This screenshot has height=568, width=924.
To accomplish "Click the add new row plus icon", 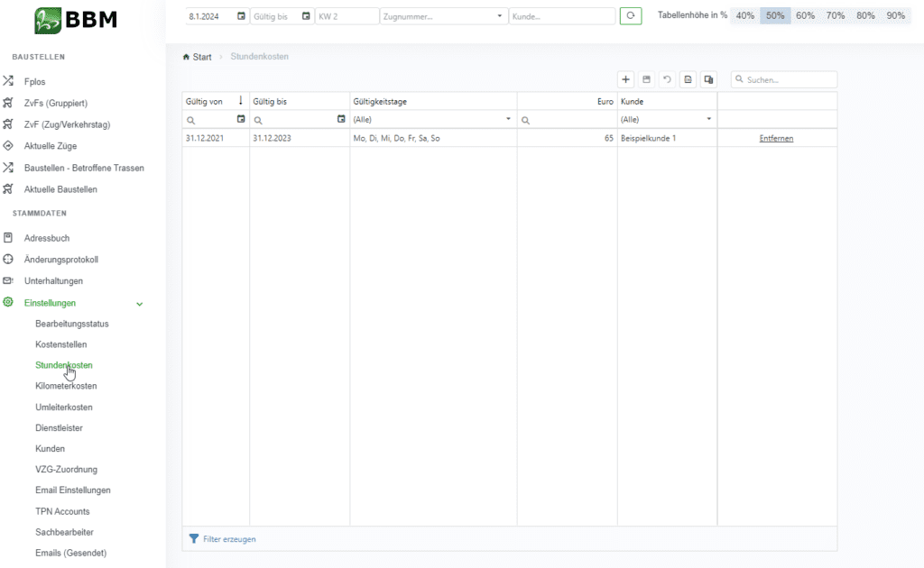I will (x=626, y=79).
